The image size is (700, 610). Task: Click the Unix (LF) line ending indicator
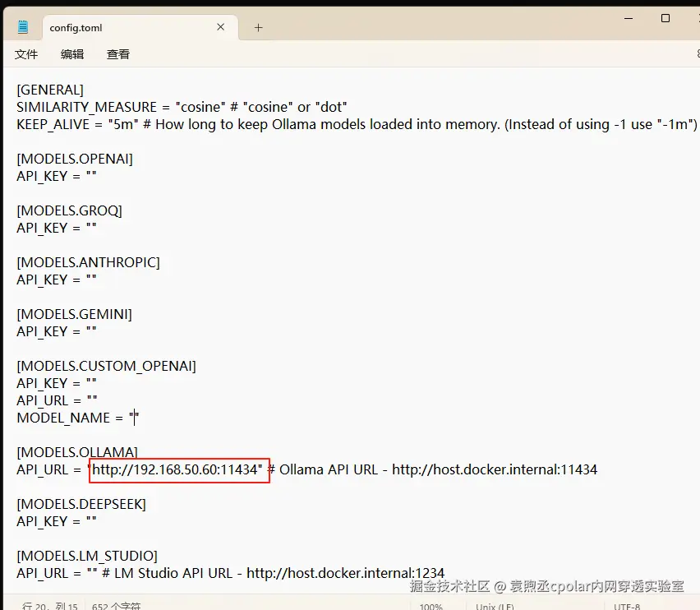point(495,607)
